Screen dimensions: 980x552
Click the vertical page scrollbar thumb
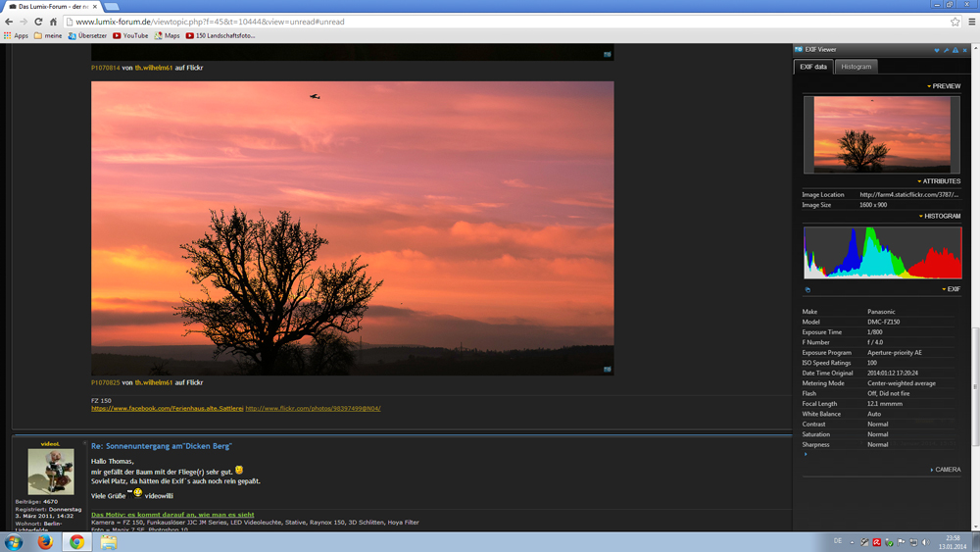coord(975,386)
